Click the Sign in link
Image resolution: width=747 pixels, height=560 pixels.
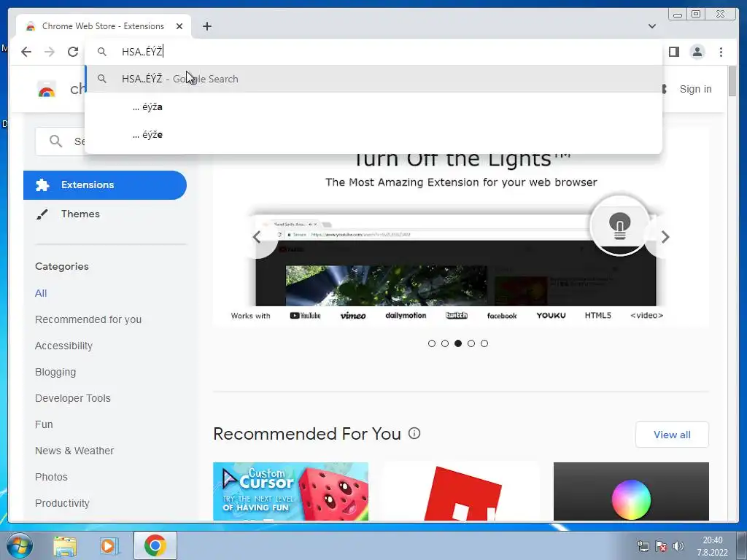(695, 89)
